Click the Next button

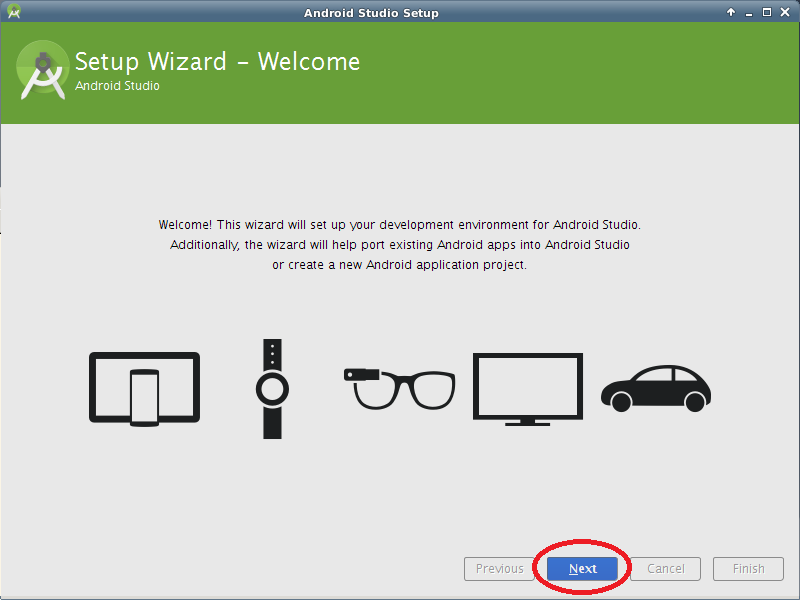(x=582, y=568)
